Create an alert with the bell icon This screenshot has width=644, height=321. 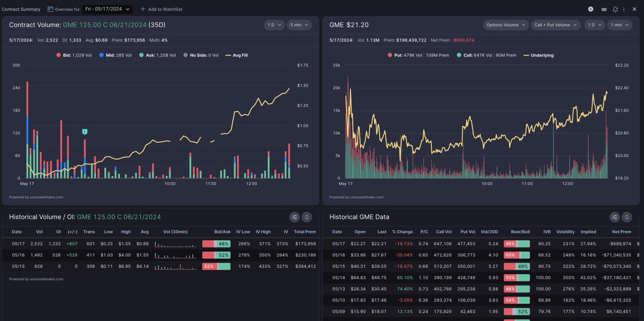(x=616, y=9)
